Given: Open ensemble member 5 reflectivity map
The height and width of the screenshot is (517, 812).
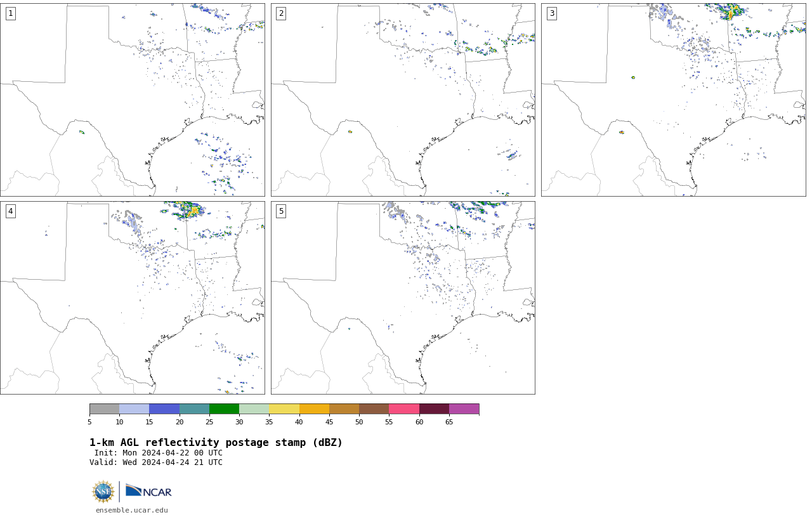Looking at the screenshot, I should click(403, 298).
